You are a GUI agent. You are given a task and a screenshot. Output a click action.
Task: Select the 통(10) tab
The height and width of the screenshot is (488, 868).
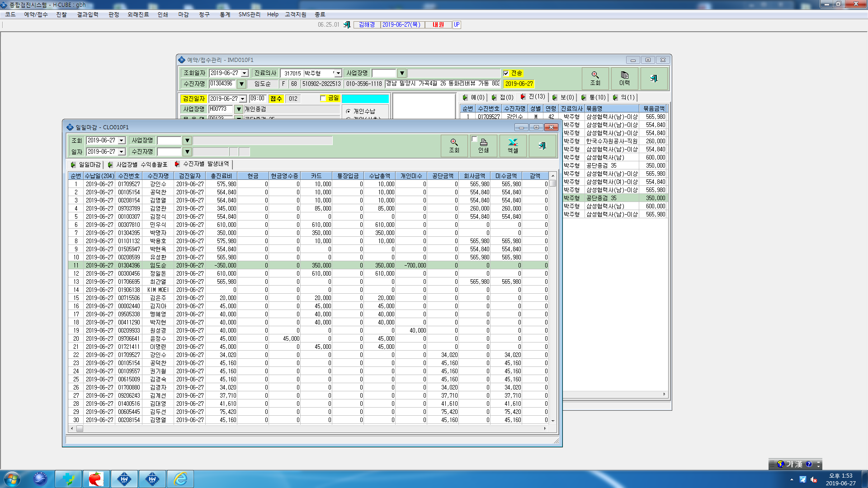pos(594,97)
